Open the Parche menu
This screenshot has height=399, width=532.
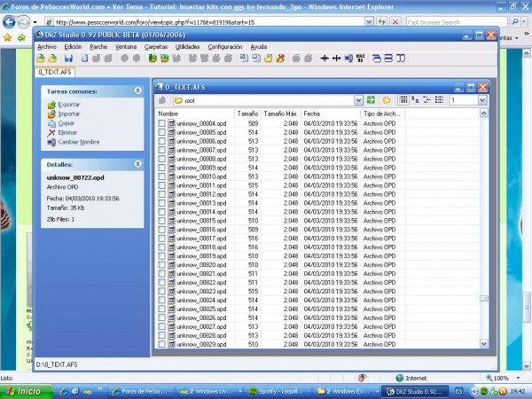point(98,47)
